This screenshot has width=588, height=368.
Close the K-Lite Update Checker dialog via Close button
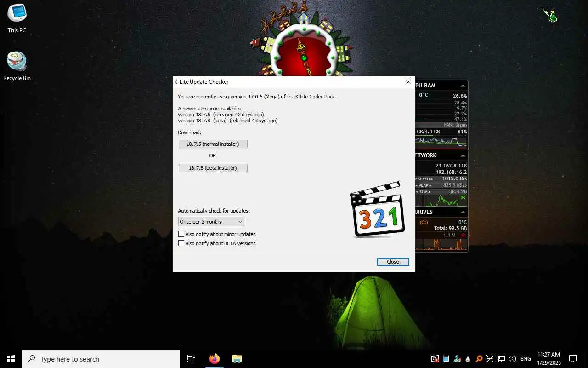(393, 262)
